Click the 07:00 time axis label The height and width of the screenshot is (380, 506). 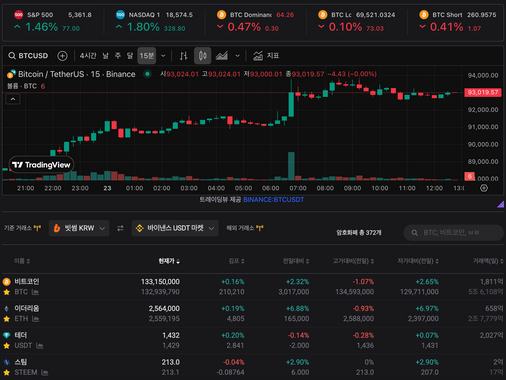[x=298, y=188]
